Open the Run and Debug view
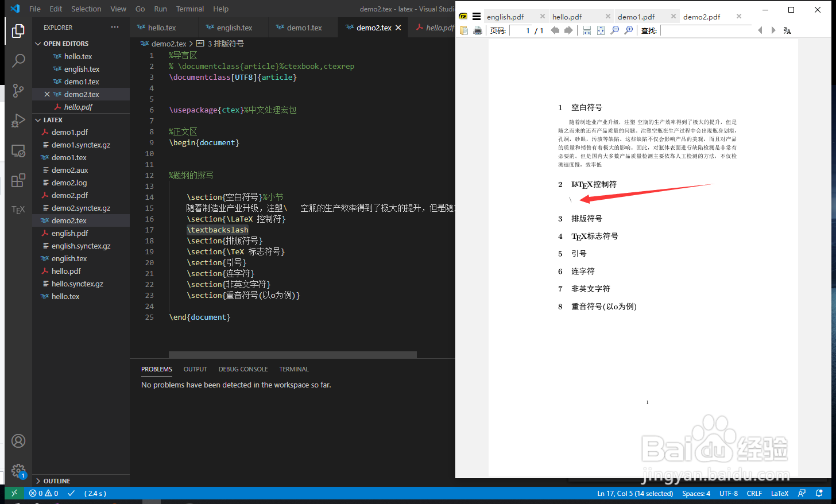 (18, 120)
